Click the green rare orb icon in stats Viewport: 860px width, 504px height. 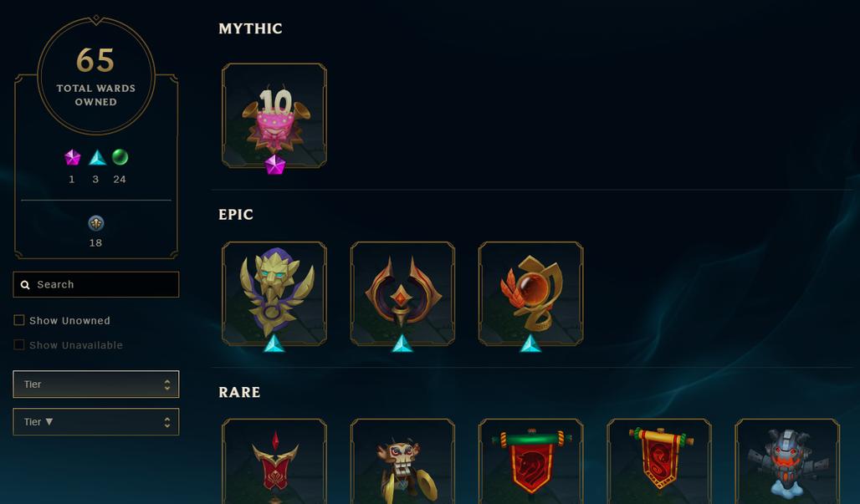pos(120,157)
